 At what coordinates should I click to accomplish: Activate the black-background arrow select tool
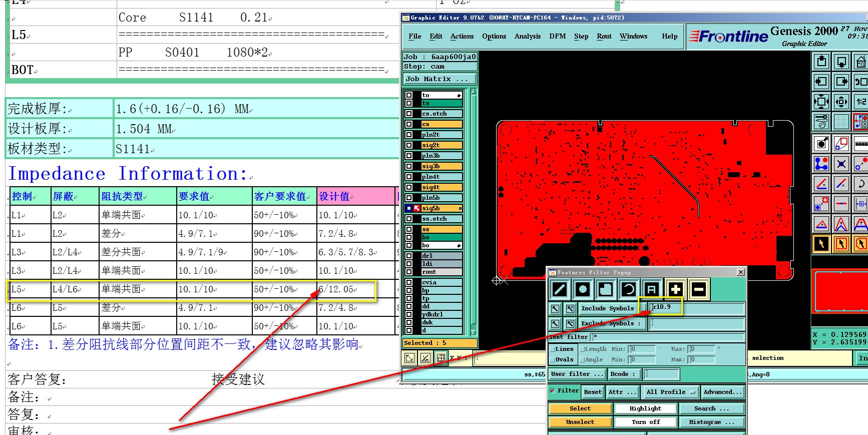[821, 244]
